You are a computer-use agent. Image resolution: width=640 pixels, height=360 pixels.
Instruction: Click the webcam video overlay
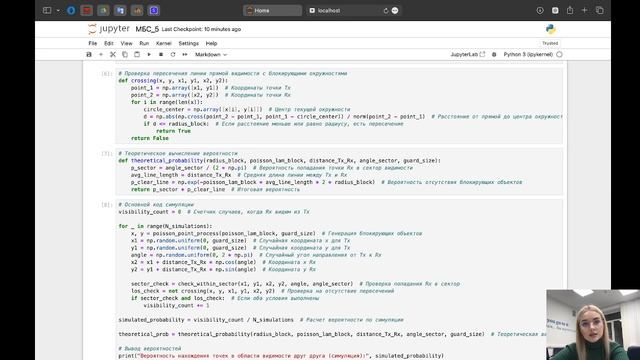(593, 325)
